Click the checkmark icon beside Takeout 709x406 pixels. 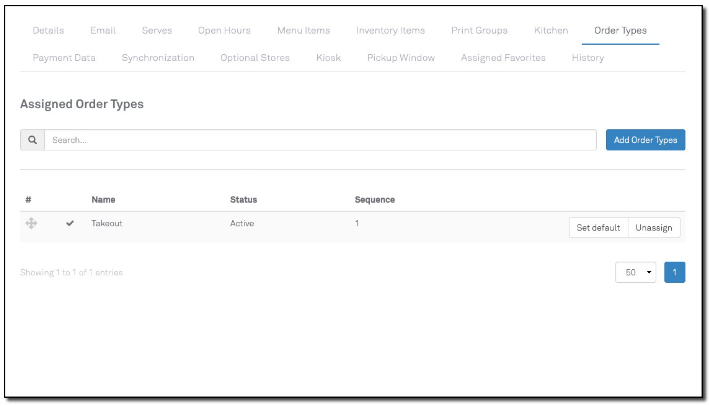point(70,224)
